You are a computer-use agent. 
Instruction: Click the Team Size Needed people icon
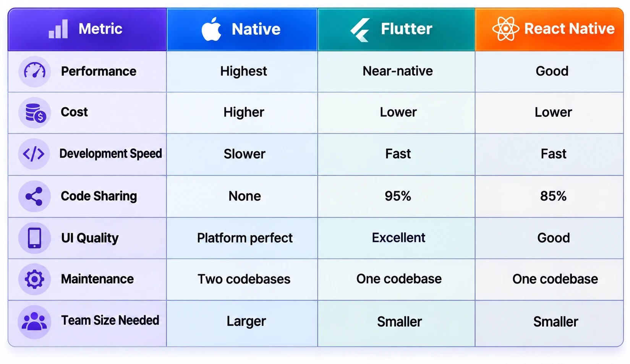click(x=34, y=322)
